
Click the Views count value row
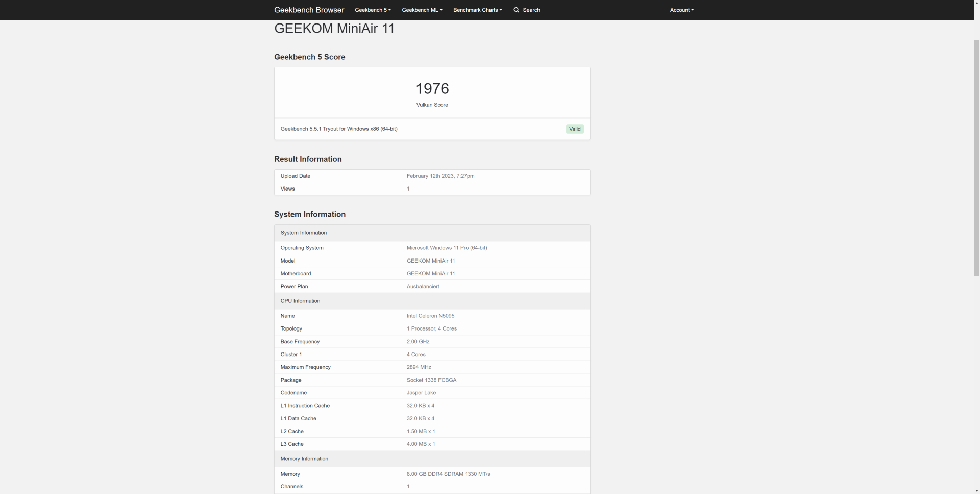click(x=432, y=189)
